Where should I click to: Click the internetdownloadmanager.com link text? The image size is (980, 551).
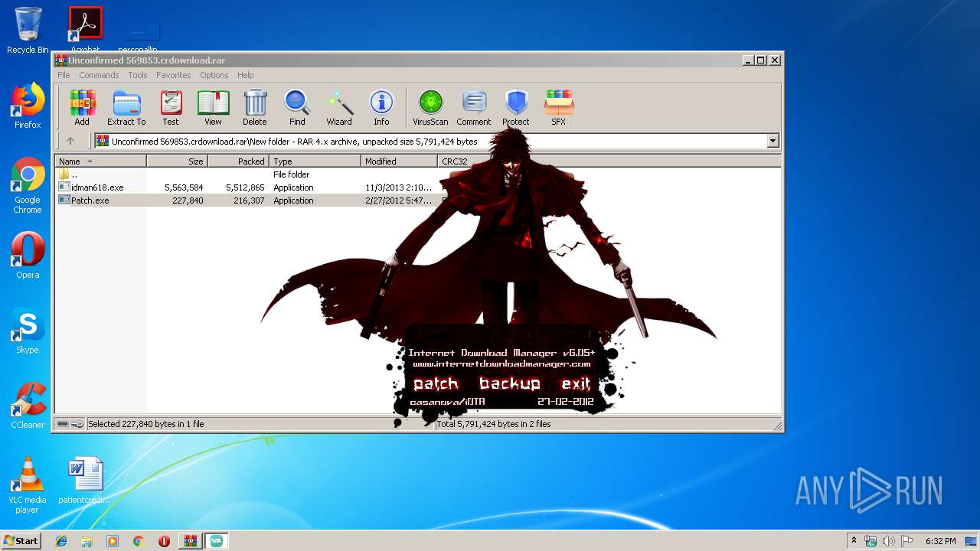(501, 364)
